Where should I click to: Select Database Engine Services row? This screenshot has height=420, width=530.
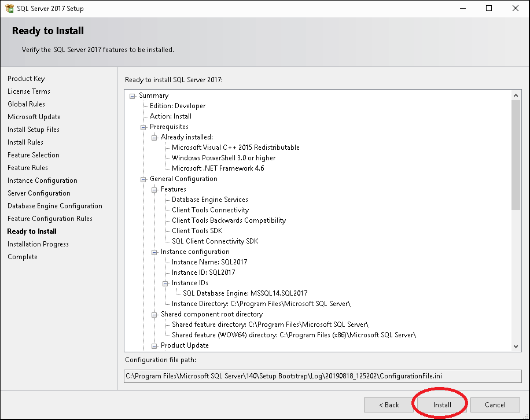click(209, 200)
